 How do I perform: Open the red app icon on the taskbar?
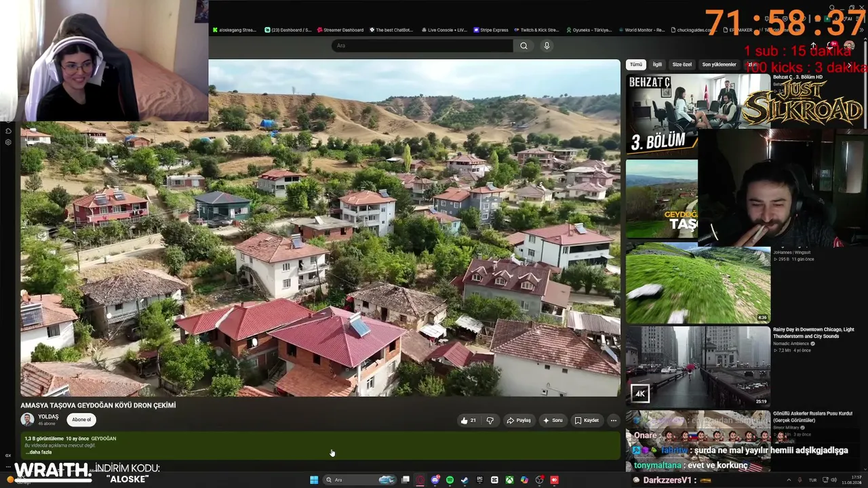click(x=554, y=480)
